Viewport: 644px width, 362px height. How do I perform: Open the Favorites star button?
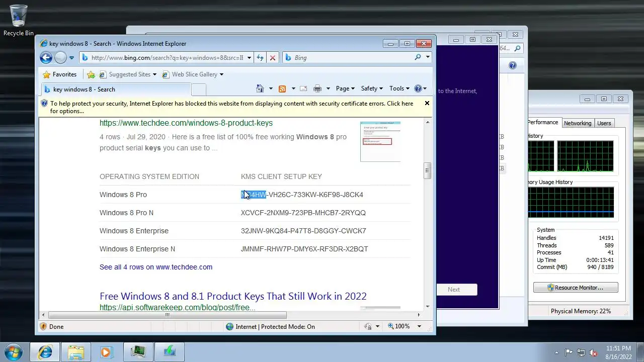pyautogui.click(x=60, y=74)
